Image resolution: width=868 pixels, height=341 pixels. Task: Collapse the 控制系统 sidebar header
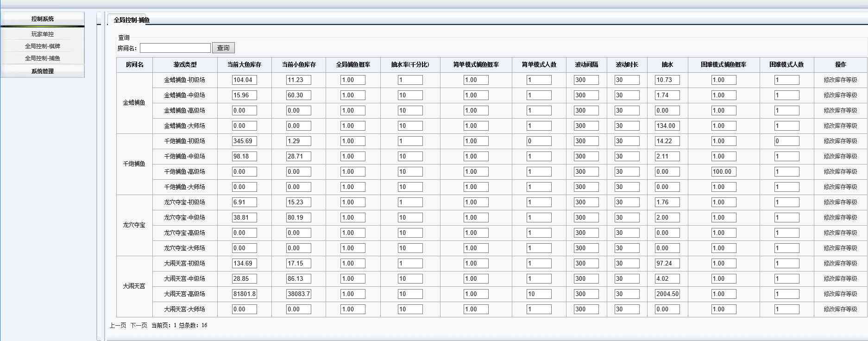point(43,19)
